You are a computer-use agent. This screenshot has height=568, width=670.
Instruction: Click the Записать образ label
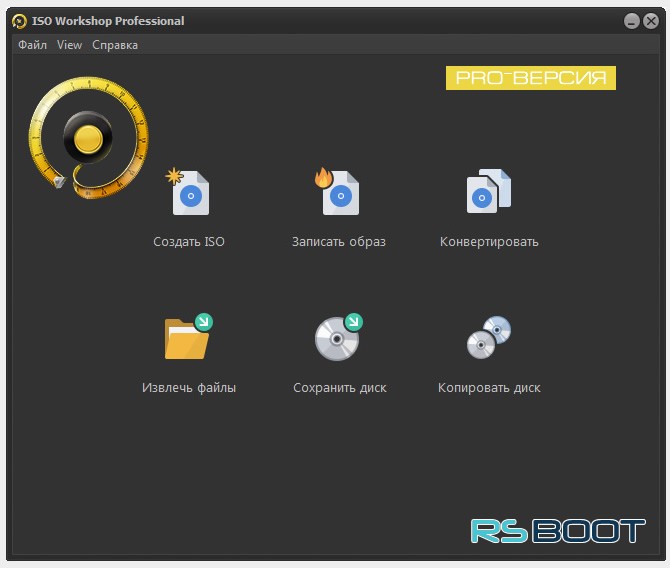pos(338,242)
